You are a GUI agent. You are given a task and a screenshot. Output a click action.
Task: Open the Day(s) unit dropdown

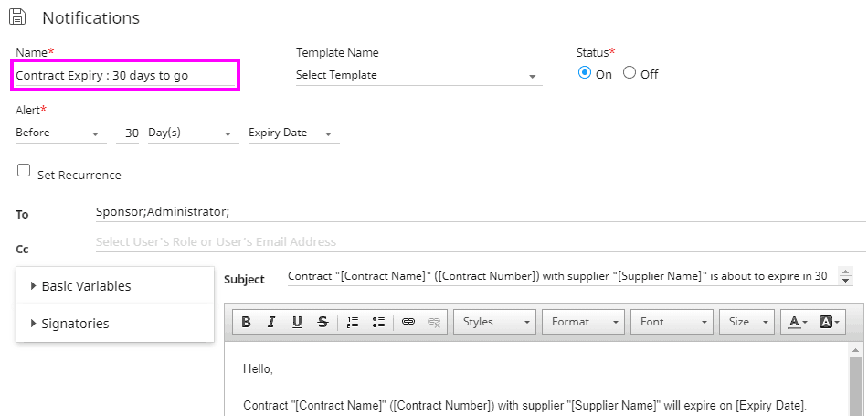pos(193,133)
